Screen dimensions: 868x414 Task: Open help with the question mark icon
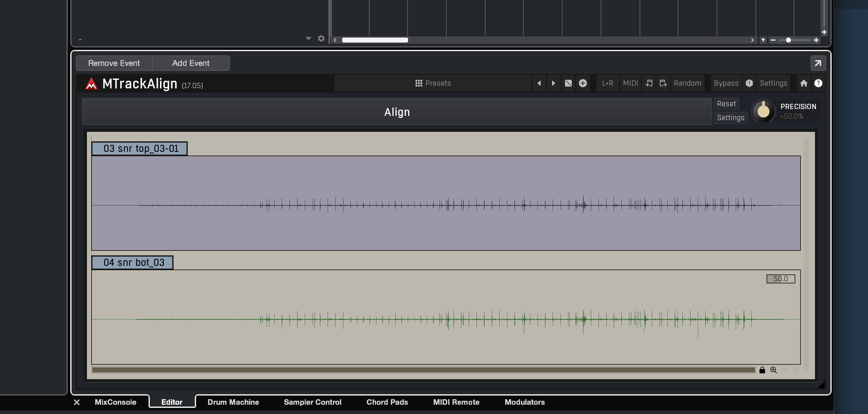[x=818, y=83]
